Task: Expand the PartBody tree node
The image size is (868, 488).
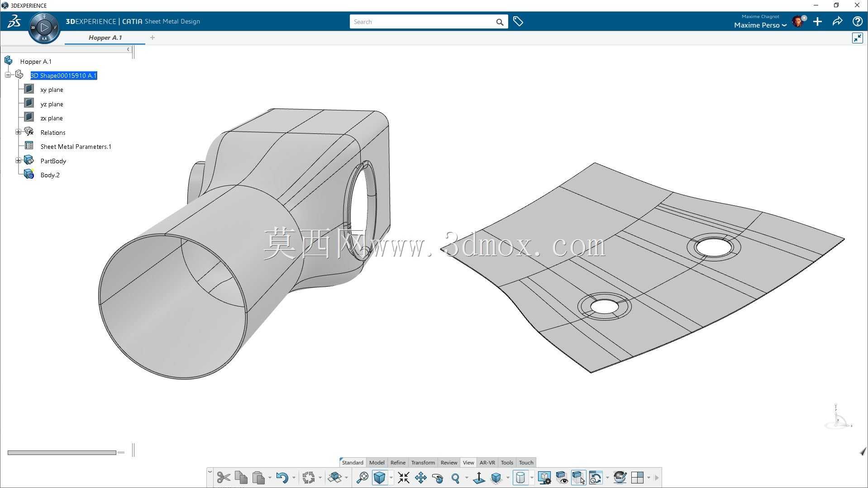Action: point(18,161)
